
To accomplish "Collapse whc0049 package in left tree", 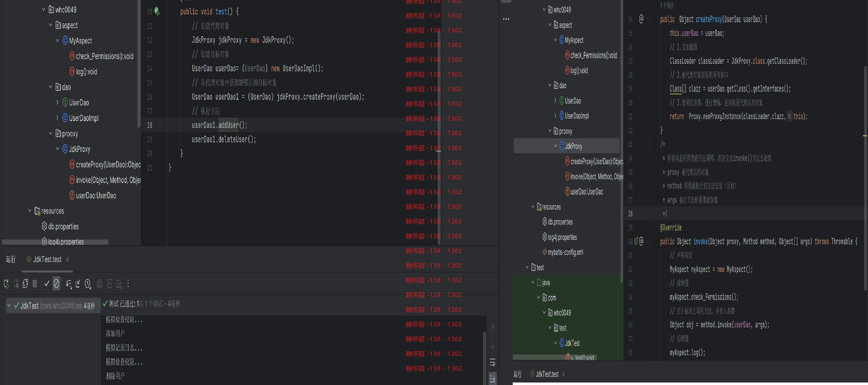I will (43, 9).
